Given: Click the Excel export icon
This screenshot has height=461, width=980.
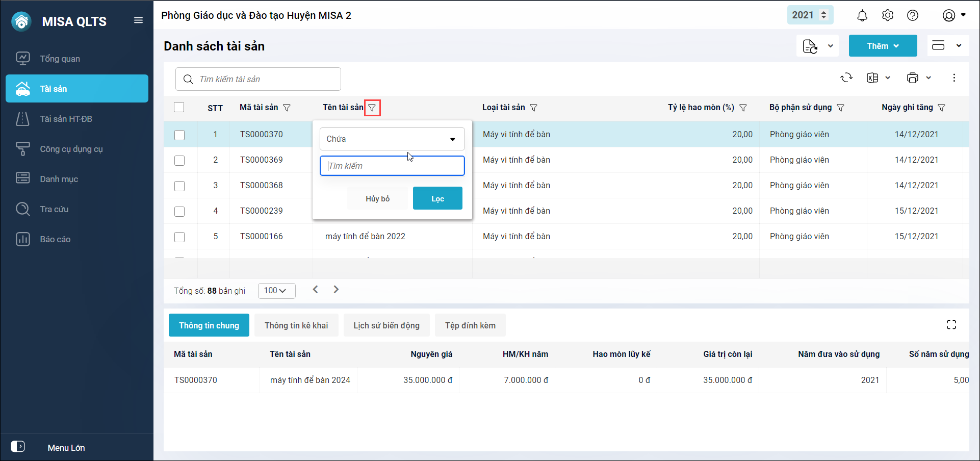Looking at the screenshot, I should [x=872, y=78].
